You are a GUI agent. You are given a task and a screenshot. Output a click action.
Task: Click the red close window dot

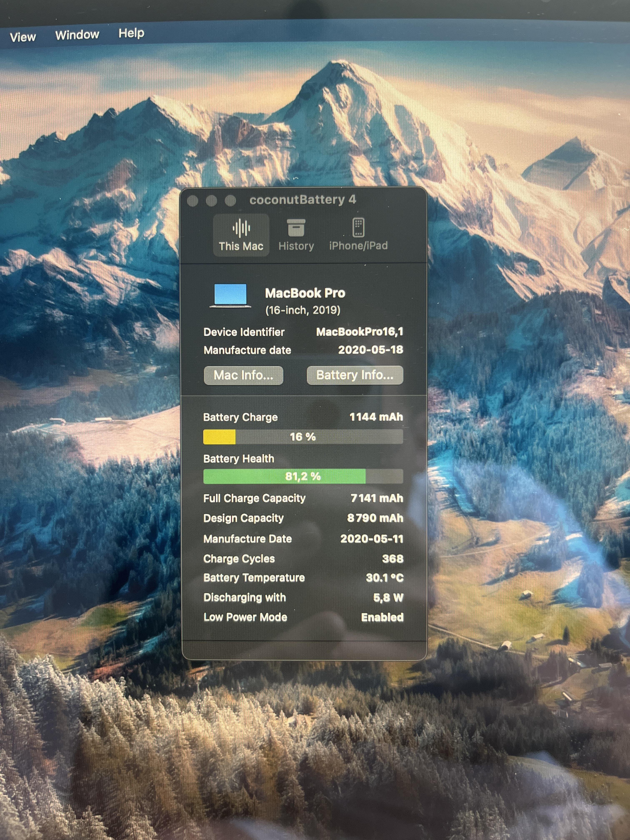pyautogui.click(x=193, y=201)
